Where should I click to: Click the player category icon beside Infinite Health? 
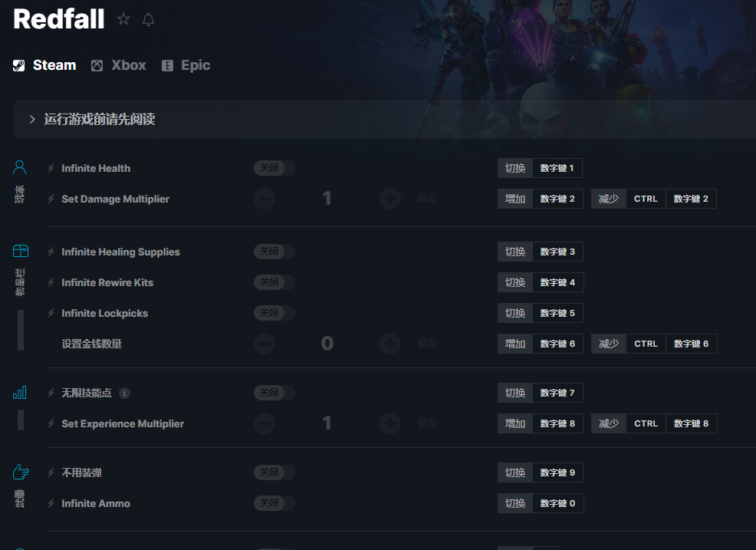(20, 167)
